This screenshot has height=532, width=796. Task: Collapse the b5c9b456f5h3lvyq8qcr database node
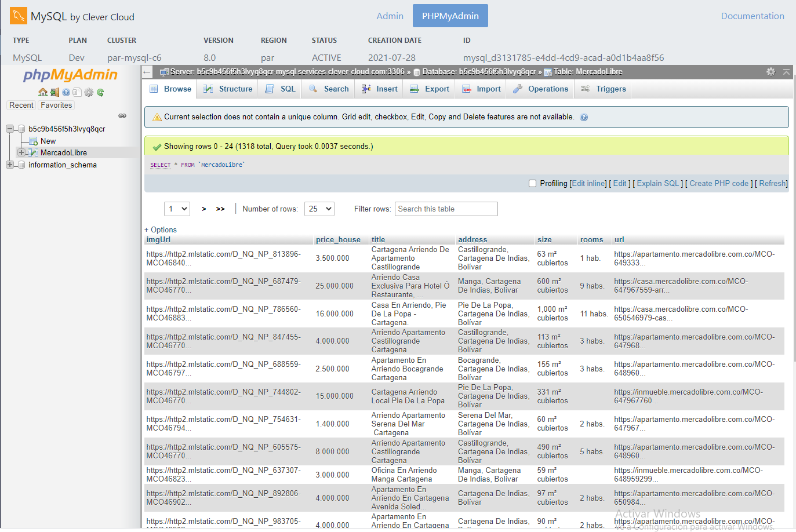click(10, 129)
